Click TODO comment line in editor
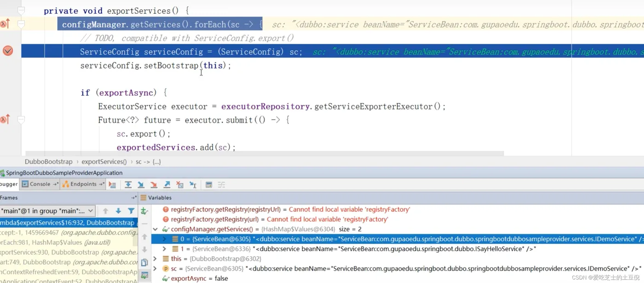The image size is (644, 283). (x=187, y=38)
